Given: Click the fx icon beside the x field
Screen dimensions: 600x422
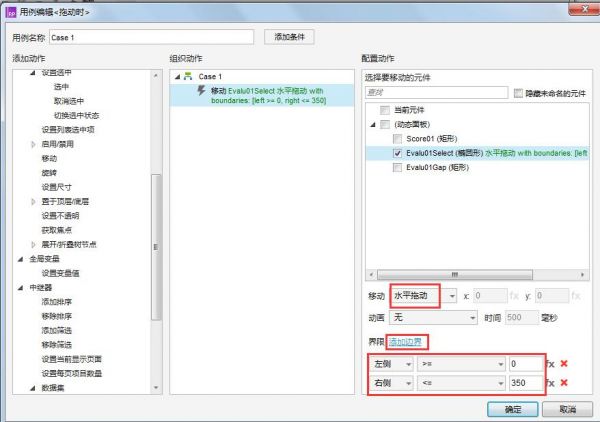Looking at the screenshot, I should pyautogui.click(x=515, y=296).
